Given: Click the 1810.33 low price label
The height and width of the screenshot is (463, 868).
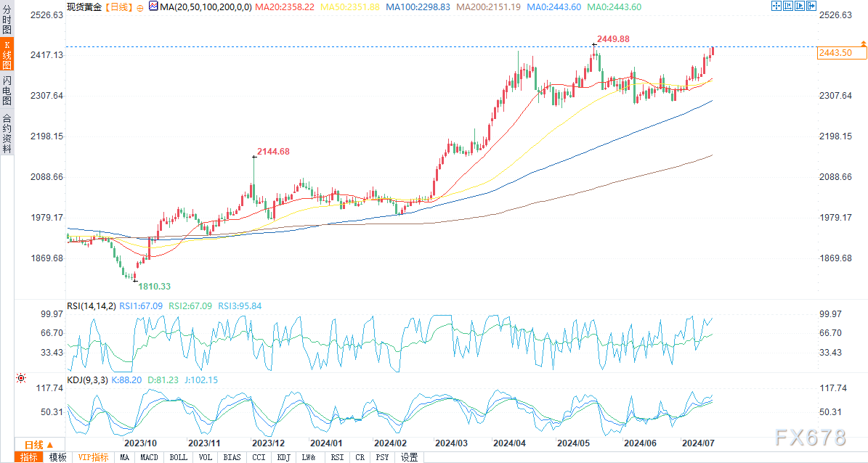Looking at the screenshot, I should pos(155,286).
